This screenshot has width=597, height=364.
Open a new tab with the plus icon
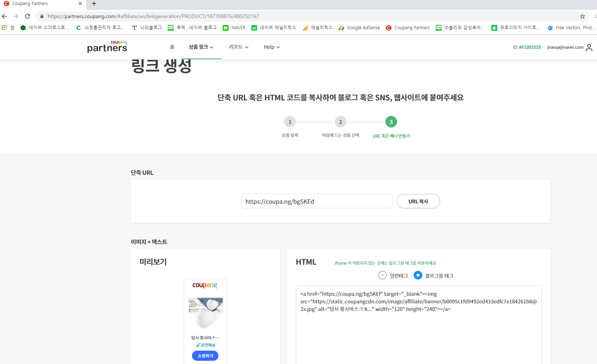pos(94,4)
